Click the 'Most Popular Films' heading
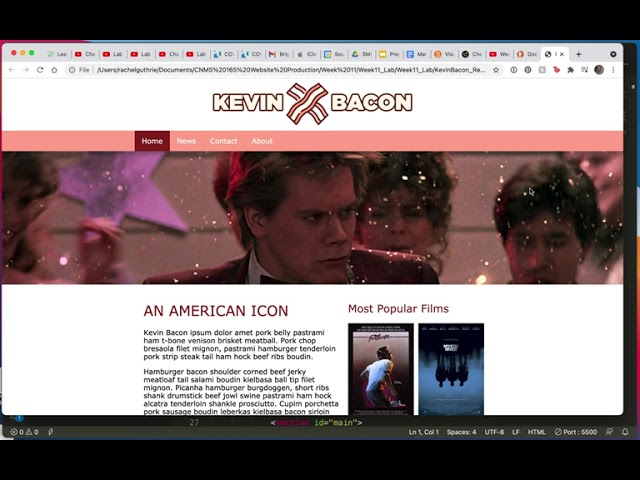 coord(398,309)
